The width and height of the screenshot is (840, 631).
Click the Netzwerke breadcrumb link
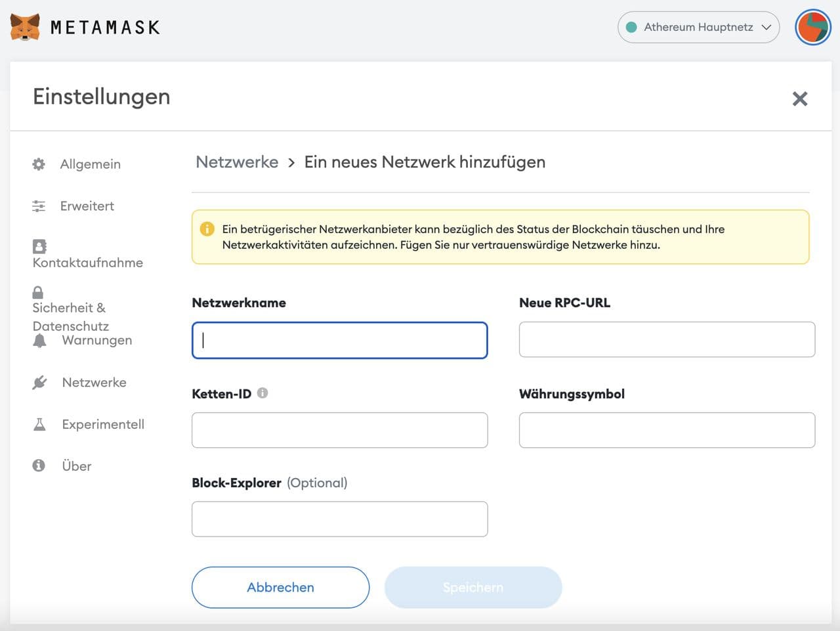coord(237,162)
